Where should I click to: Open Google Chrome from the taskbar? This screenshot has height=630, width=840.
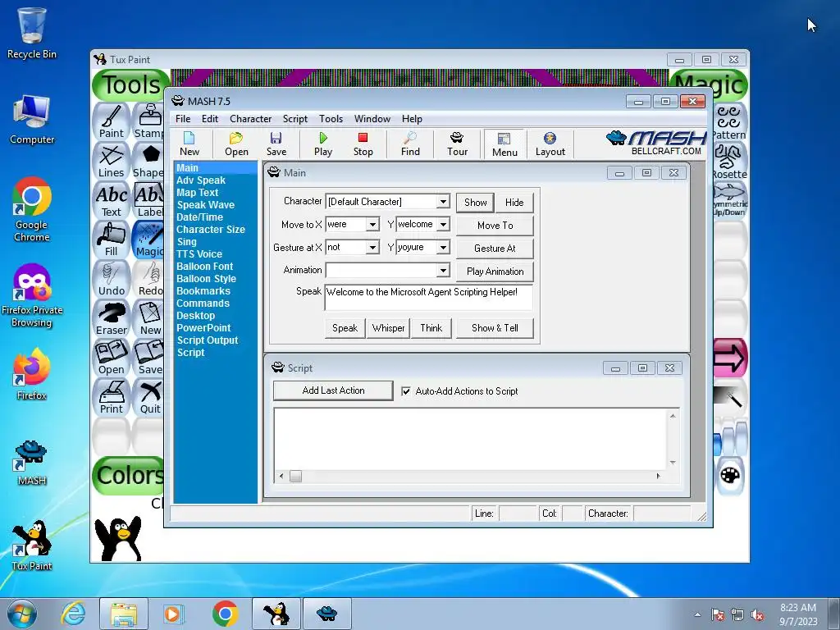[225, 614]
